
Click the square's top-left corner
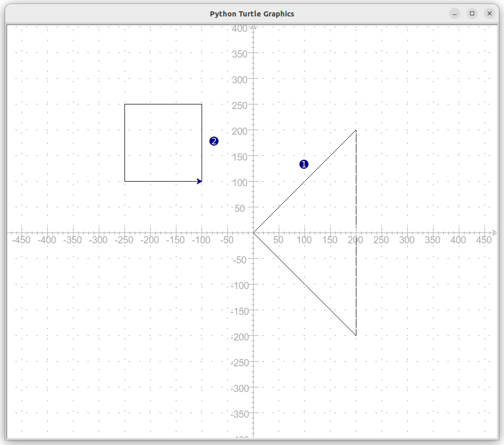point(124,104)
